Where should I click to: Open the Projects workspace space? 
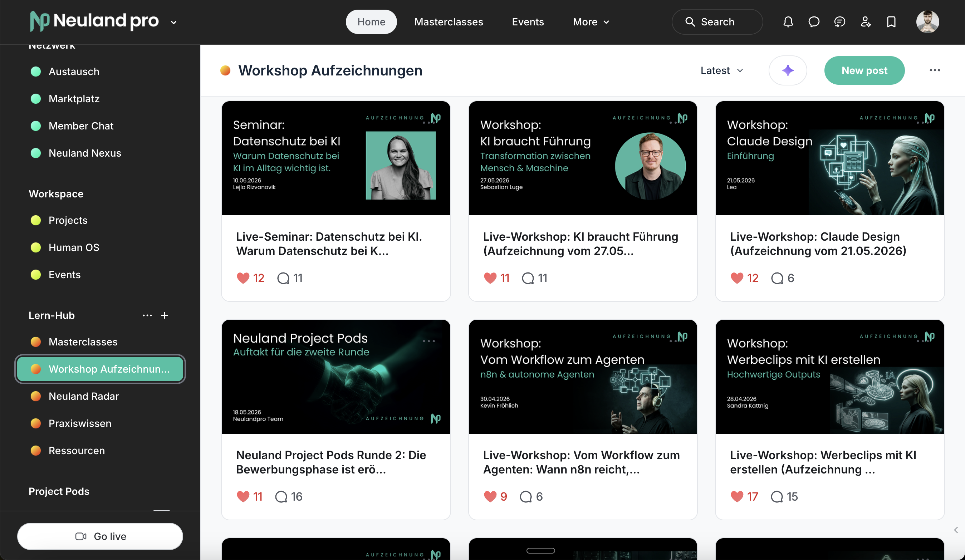click(99, 221)
